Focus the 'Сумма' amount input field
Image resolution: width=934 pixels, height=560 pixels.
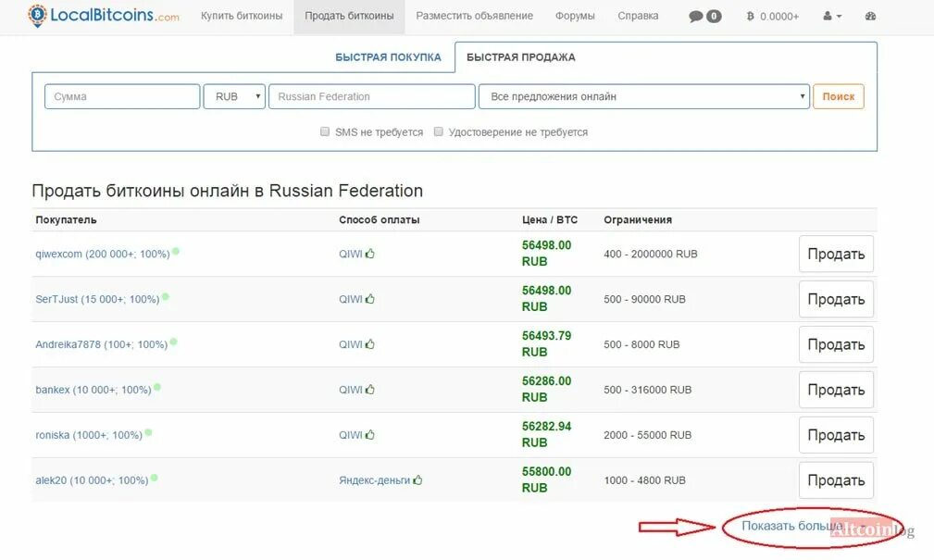tap(122, 96)
